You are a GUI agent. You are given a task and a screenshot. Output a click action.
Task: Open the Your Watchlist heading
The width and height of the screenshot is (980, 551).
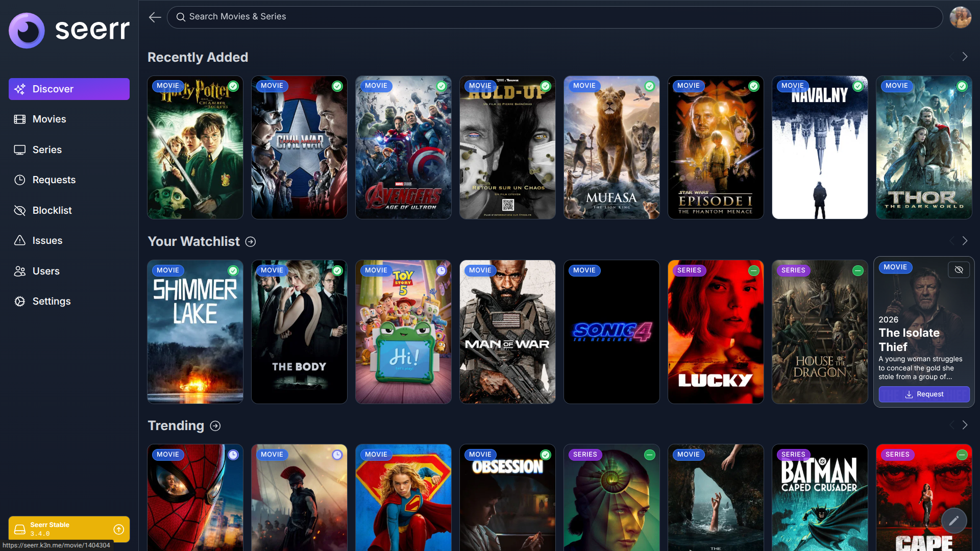pos(193,241)
